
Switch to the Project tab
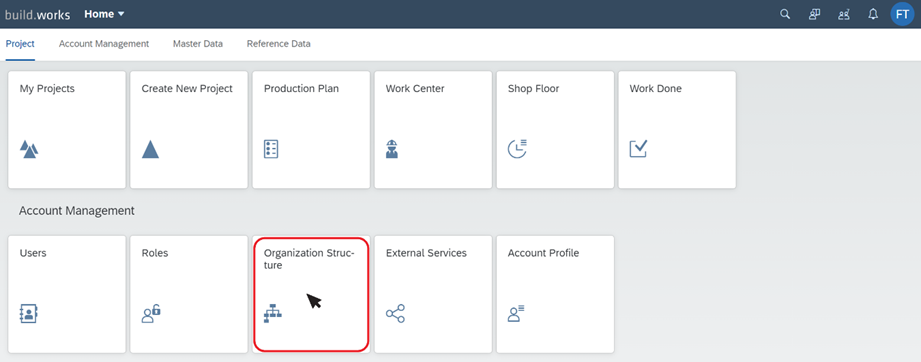click(20, 43)
